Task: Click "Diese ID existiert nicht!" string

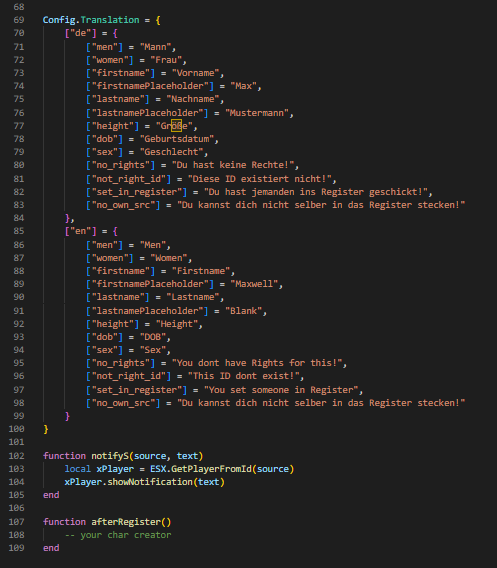Action: point(260,179)
